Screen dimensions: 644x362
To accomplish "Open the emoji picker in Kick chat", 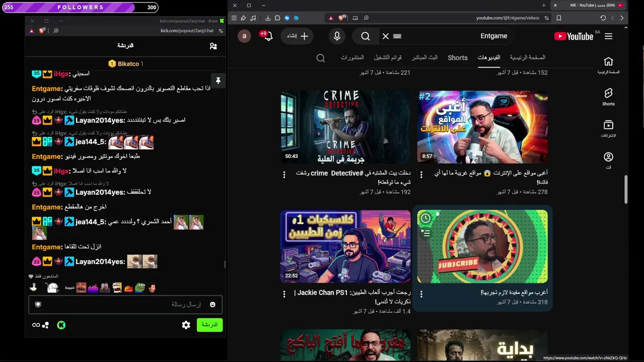I will point(212,305).
